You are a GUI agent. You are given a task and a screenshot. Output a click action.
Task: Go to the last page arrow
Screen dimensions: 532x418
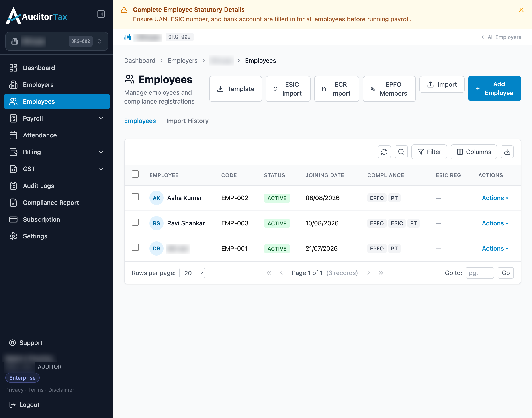(x=381, y=273)
